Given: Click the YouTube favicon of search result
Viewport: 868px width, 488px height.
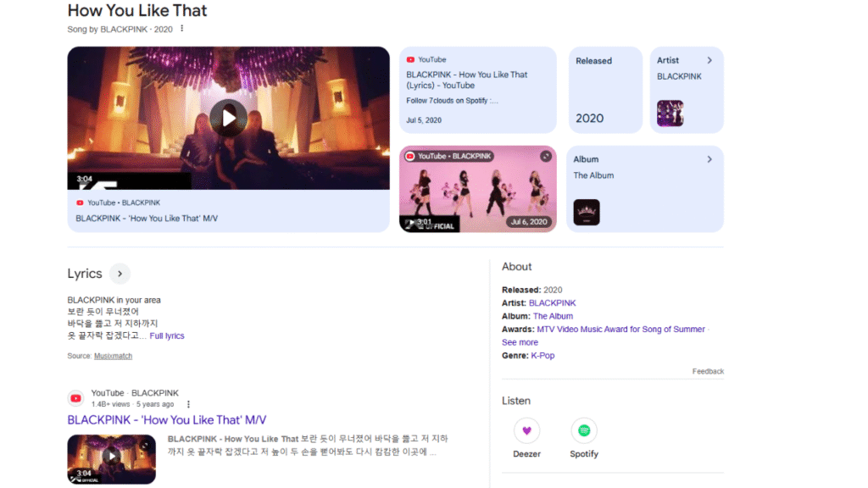Looking at the screenshot, I should (x=75, y=398).
